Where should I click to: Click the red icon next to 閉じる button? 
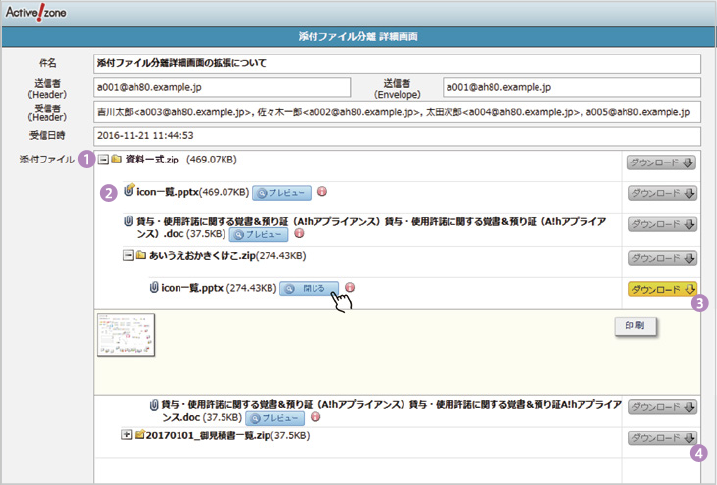tap(350, 288)
